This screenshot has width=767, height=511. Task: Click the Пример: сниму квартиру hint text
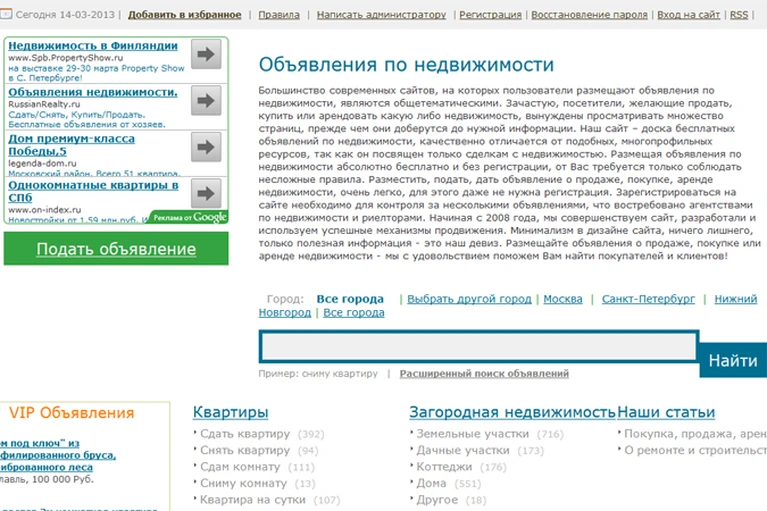coord(318,374)
